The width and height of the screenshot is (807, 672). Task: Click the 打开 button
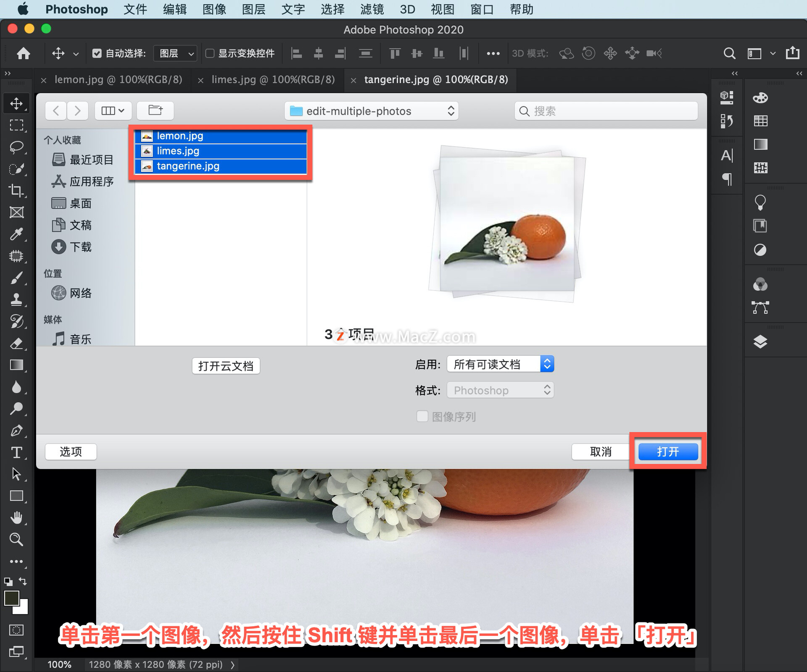(667, 451)
